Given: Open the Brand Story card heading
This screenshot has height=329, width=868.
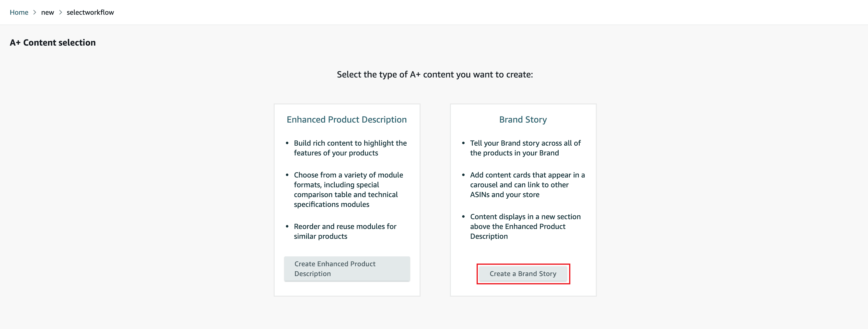Looking at the screenshot, I should click(x=523, y=119).
